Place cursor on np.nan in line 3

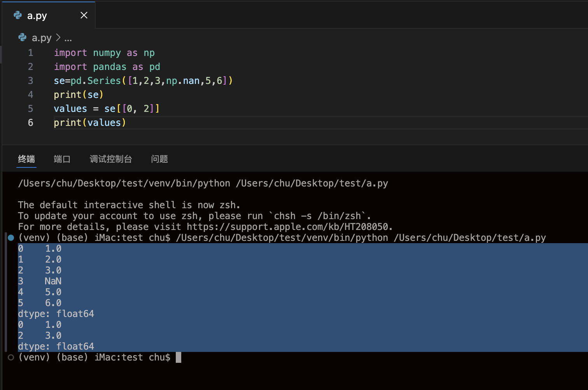pyautogui.click(x=183, y=81)
